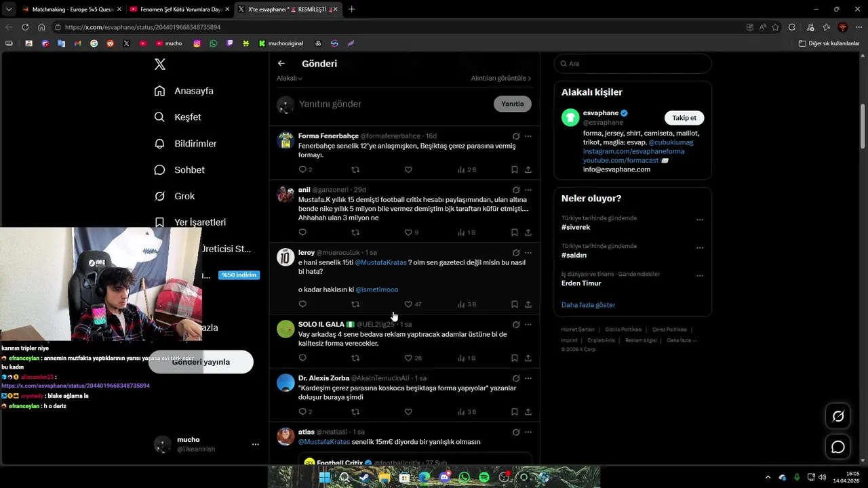Open the Erden Timur trending topic
Screen dimensions: 868x488
click(581, 284)
